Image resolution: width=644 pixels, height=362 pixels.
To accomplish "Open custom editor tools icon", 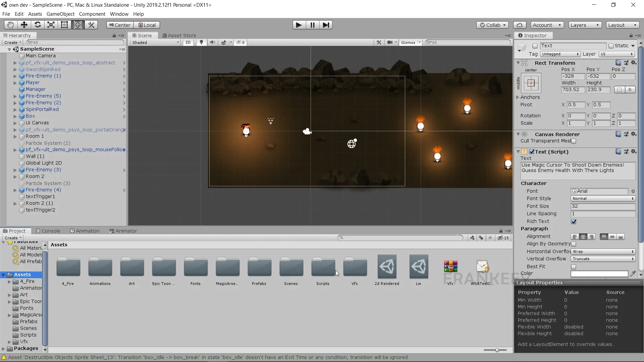I will [x=91, y=25].
